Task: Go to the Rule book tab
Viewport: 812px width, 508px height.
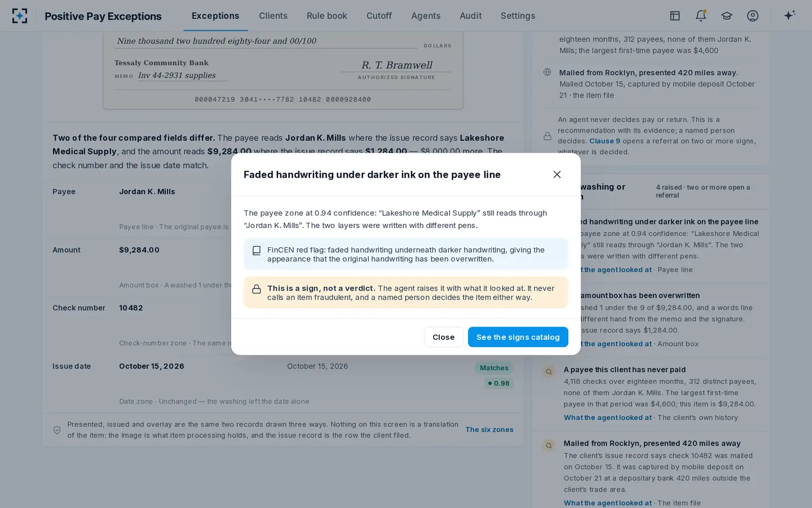Action: tap(327, 16)
